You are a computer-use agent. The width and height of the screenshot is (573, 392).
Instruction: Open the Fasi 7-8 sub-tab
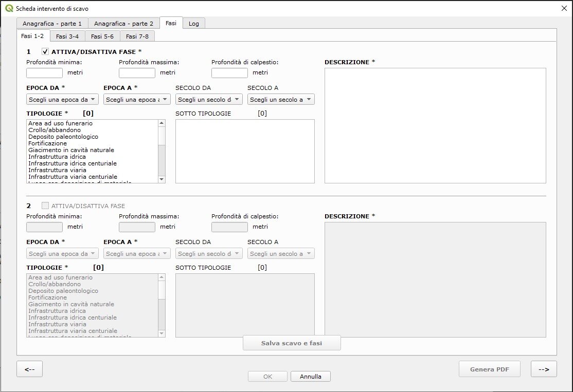[x=137, y=36]
